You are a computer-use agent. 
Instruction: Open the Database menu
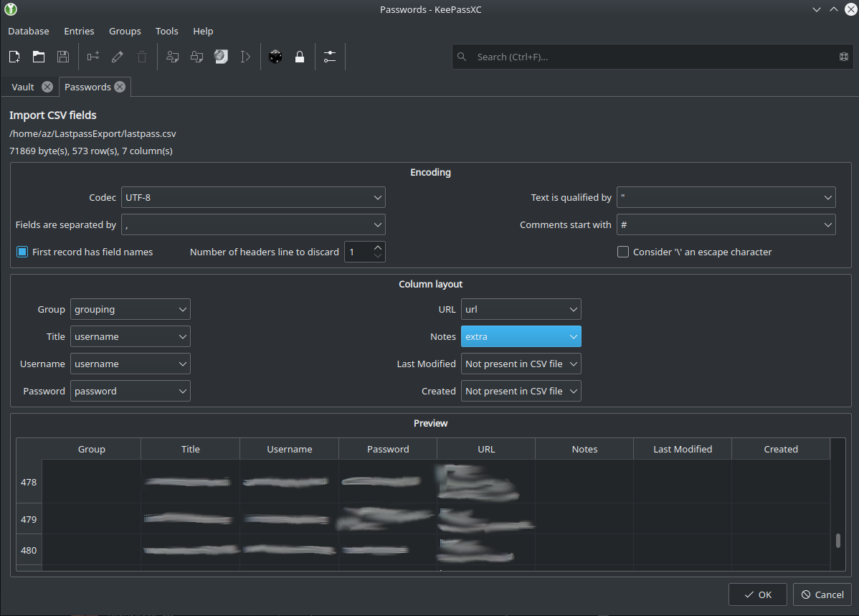coord(29,32)
